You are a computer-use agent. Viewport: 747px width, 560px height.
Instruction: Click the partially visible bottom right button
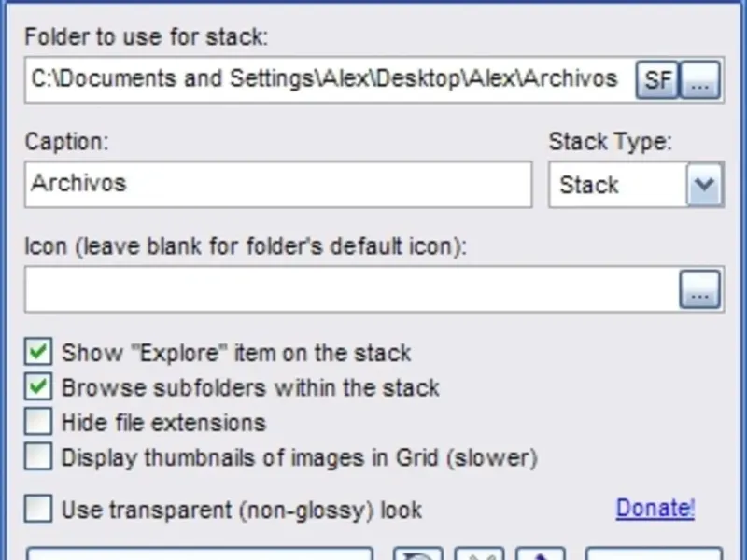pos(655,553)
